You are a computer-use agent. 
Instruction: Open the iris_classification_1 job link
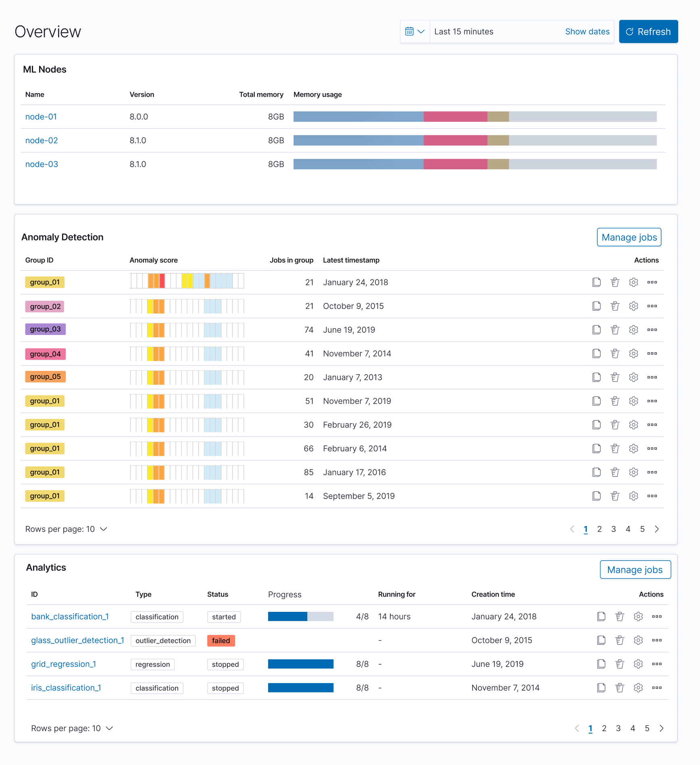point(66,688)
